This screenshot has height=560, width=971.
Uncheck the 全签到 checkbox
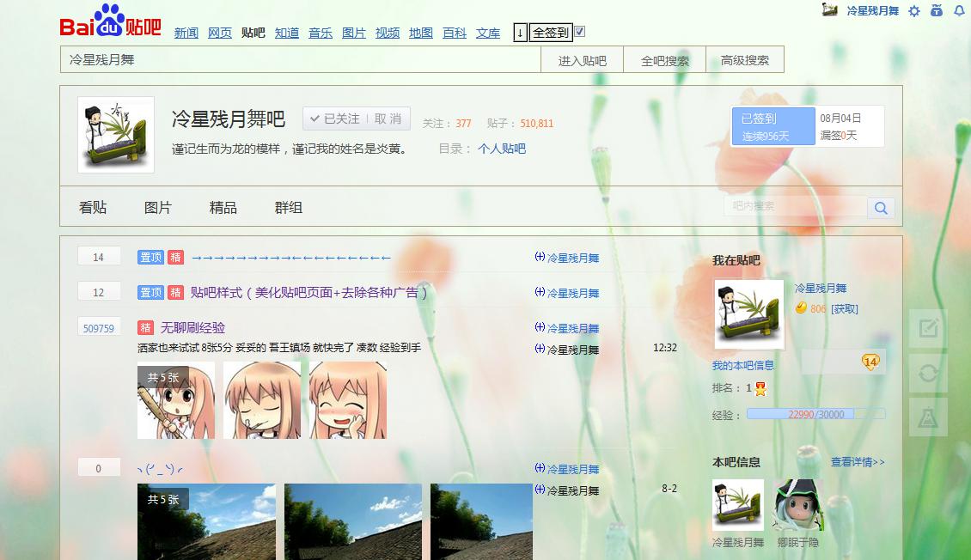coord(580,31)
